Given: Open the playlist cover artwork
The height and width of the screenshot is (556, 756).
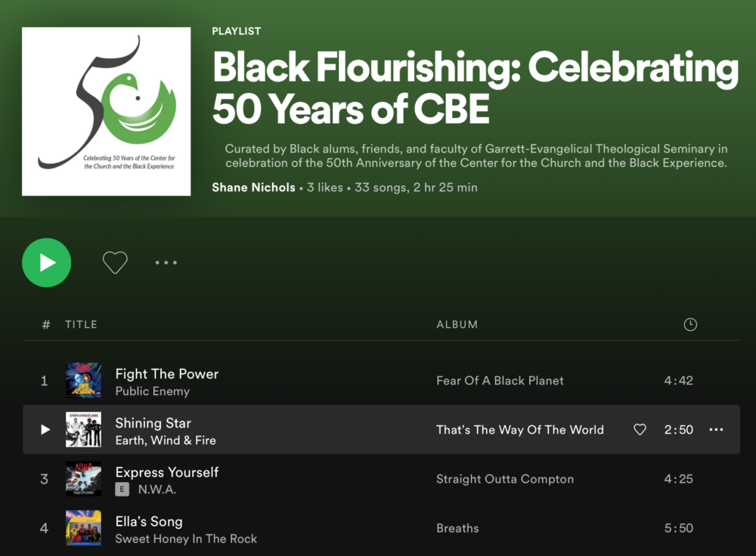Looking at the screenshot, I should point(107,111).
